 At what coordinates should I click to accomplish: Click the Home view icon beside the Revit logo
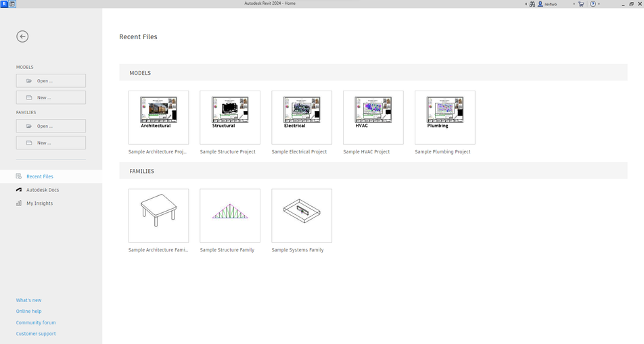click(12, 3)
